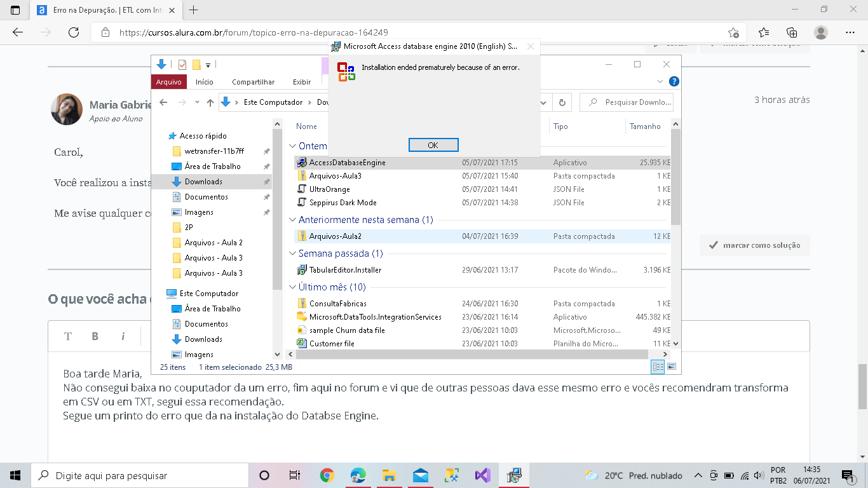This screenshot has width=868, height=488.
Task: Open a new browser tab
Action: (193, 10)
